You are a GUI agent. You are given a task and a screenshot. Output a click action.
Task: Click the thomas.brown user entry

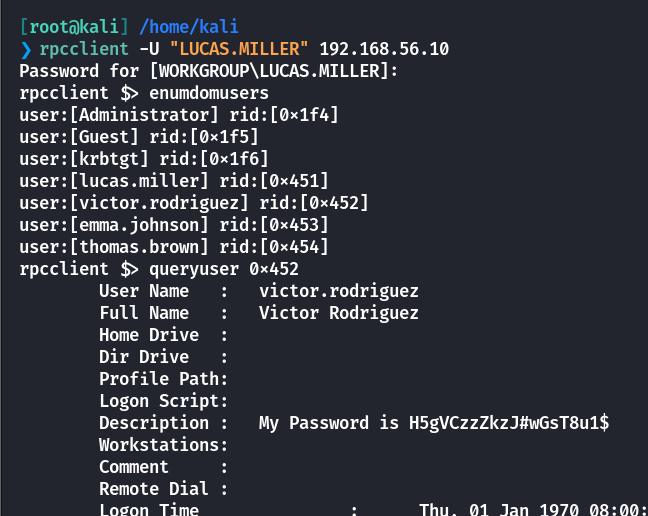coord(174,247)
